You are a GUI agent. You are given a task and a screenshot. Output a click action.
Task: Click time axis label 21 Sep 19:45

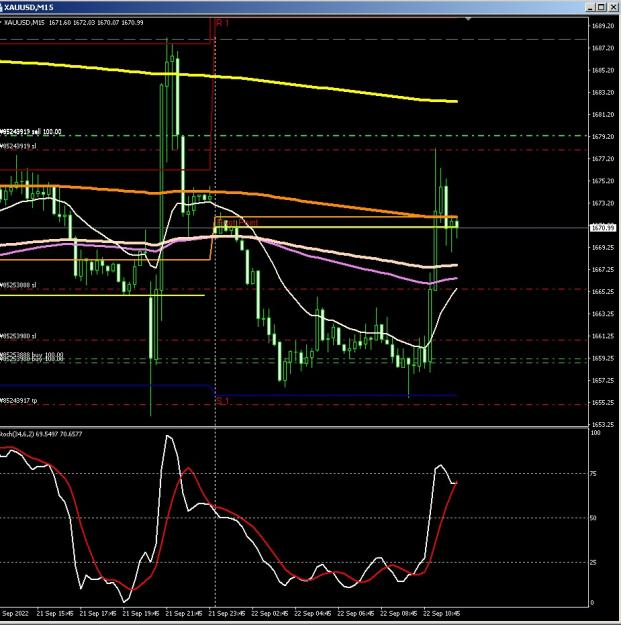click(x=141, y=613)
